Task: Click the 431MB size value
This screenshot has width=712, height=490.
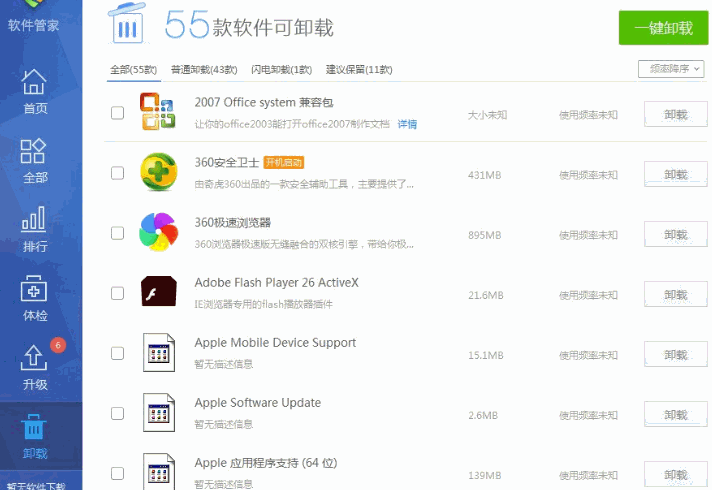Action: [x=485, y=175]
